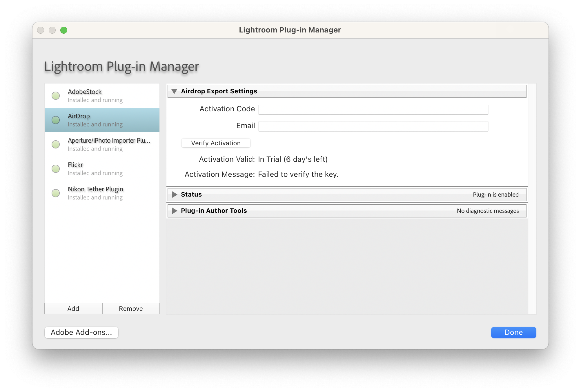Click the 'No diagnostic messages' text
Viewport: 581px width, 392px height.
click(x=488, y=211)
